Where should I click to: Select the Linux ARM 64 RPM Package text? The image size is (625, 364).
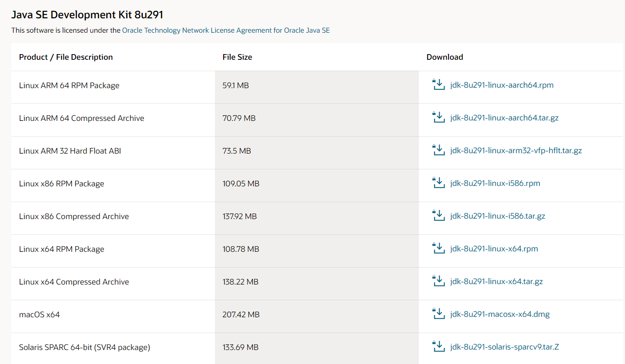tap(69, 86)
